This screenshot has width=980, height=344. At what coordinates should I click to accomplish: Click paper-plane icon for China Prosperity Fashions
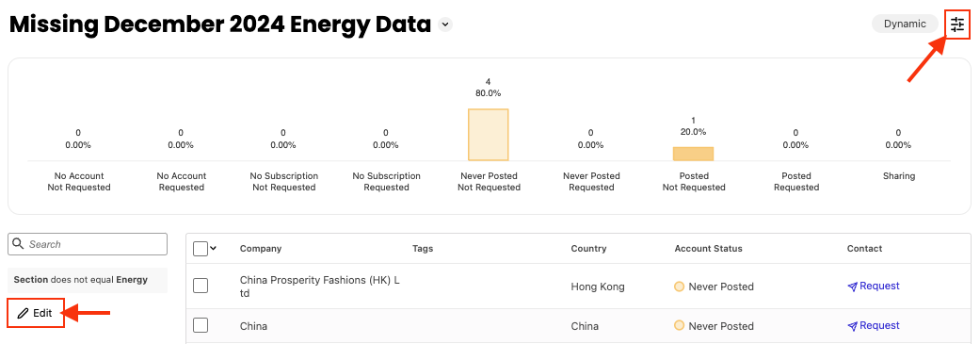(x=852, y=287)
